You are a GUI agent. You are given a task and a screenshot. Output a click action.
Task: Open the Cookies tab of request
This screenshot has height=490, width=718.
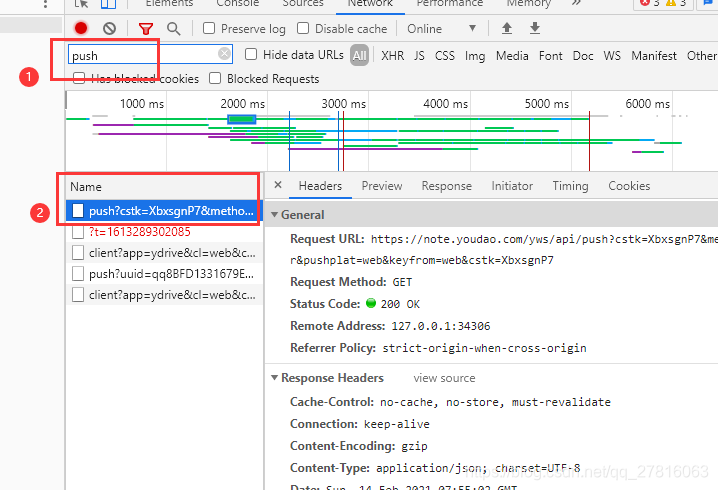(629, 186)
